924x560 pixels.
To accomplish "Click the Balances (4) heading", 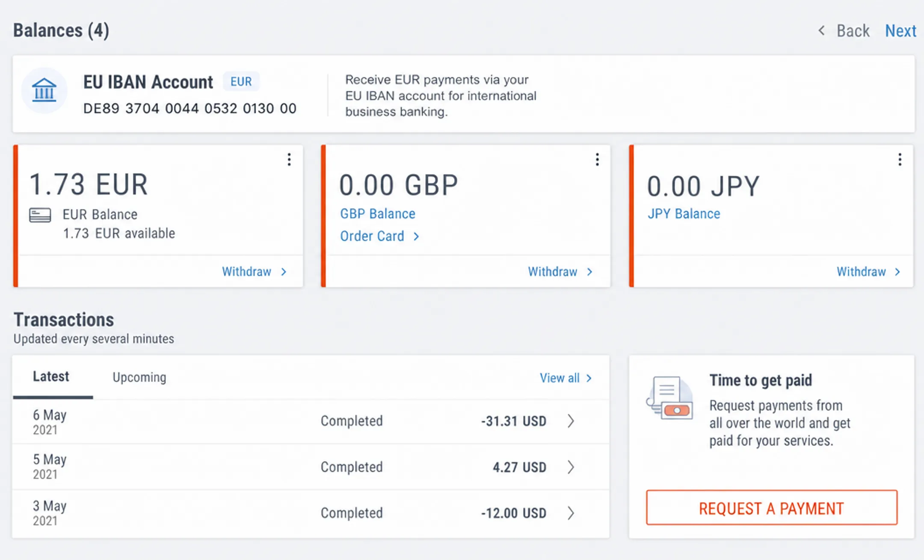I will 61,31.
